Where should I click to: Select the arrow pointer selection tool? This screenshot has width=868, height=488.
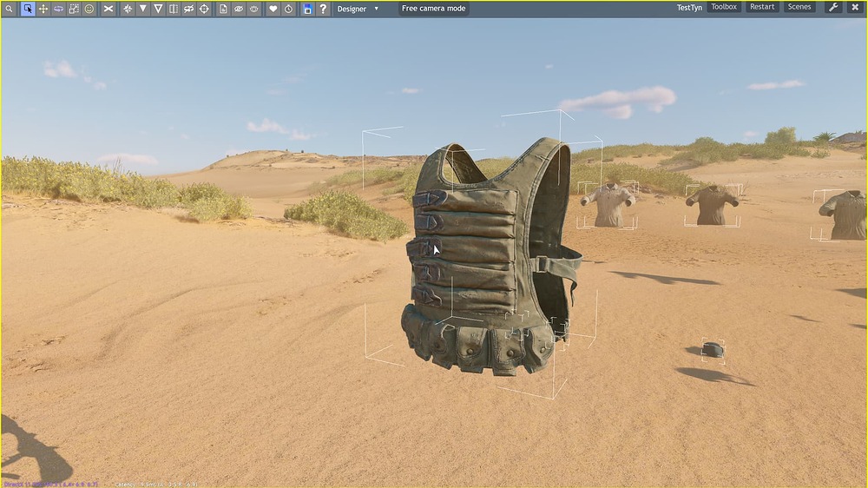28,9
